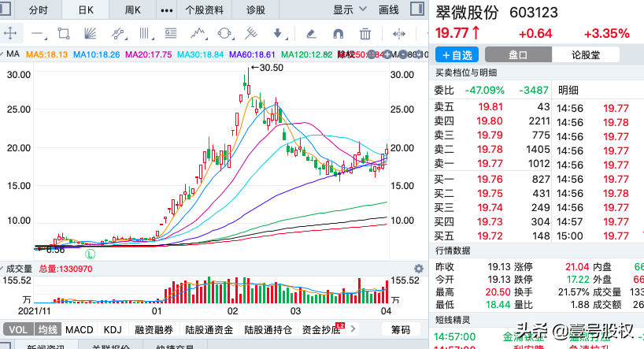
Task: Show 陆股通持仓 holdings indicator
Action: tap(268, 329)
